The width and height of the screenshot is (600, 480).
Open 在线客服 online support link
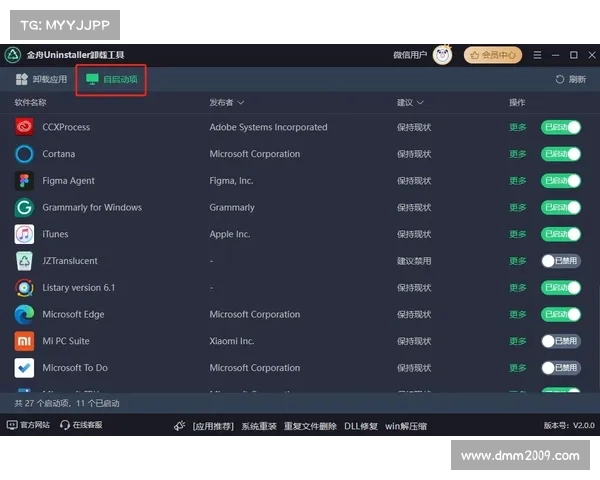point(81,425)
